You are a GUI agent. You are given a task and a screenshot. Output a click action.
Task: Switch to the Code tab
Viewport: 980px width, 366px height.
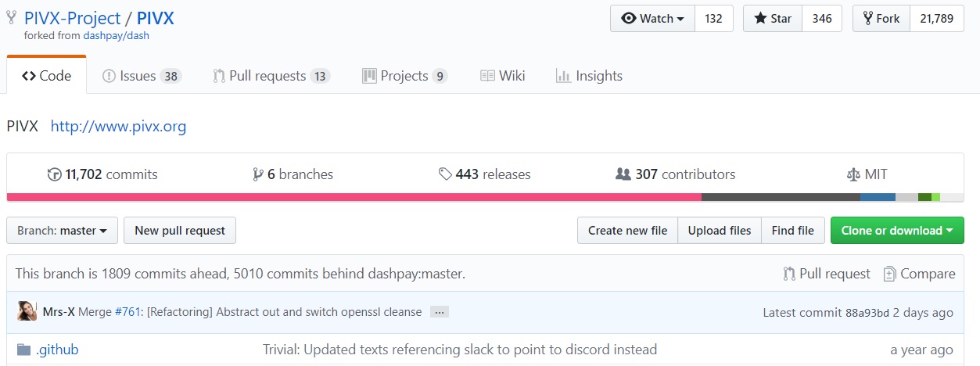[47, 76]
